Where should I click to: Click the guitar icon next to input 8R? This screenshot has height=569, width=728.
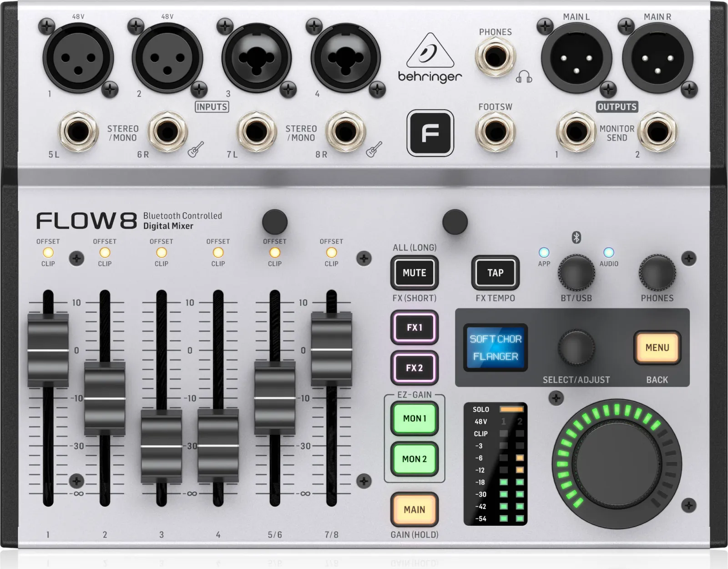coord(374,149)
